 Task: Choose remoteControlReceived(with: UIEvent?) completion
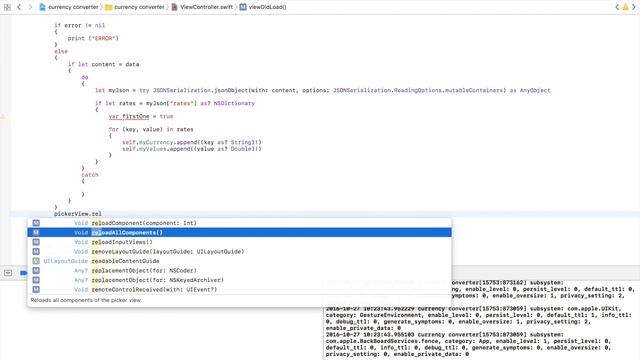pos(239,289)
